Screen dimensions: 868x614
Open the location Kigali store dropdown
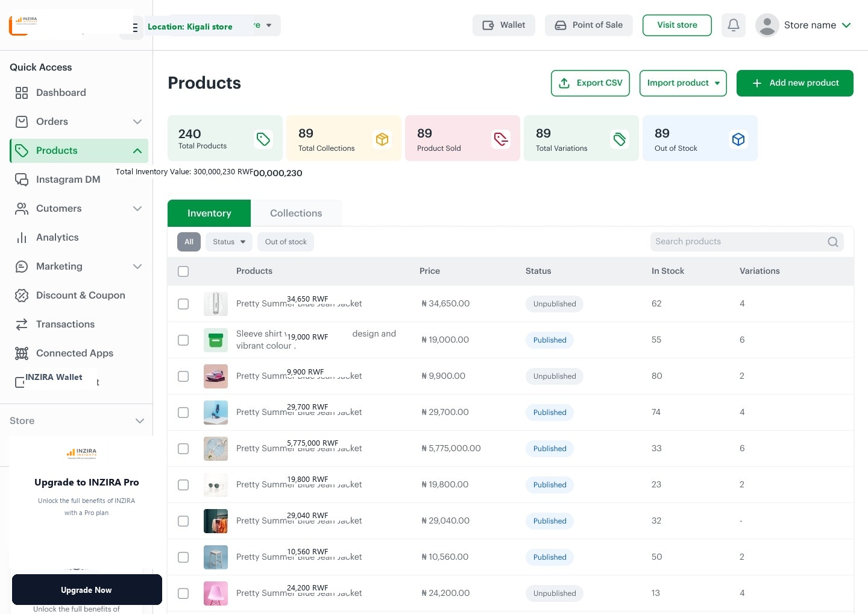tap(213, 25)
